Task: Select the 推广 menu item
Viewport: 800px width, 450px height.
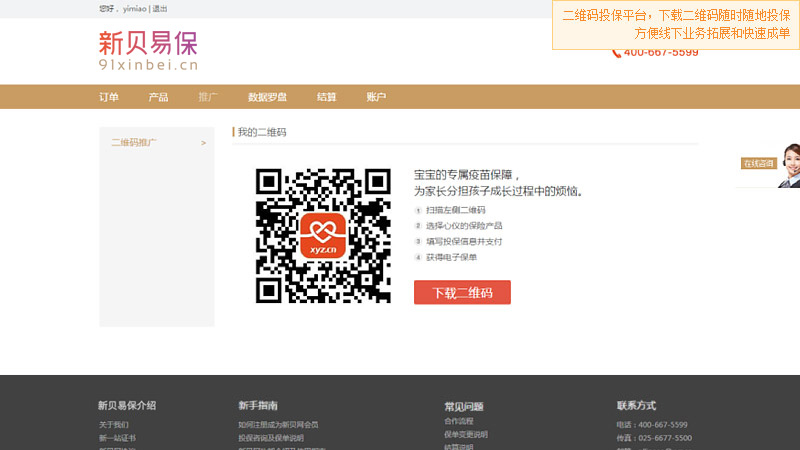Action: click(x=208, y=97)
